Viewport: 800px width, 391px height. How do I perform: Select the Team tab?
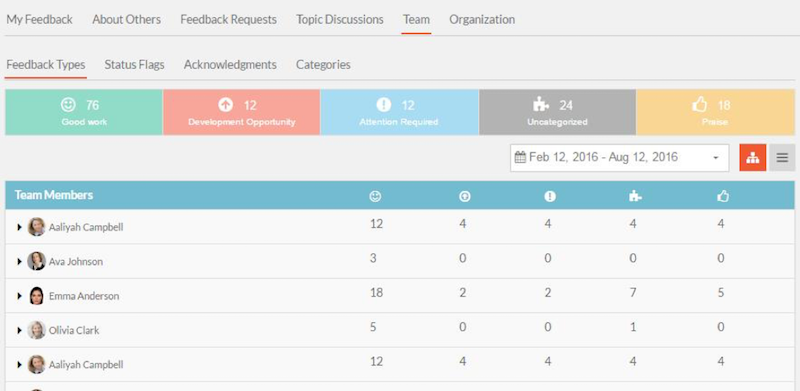tap(416, 19)
